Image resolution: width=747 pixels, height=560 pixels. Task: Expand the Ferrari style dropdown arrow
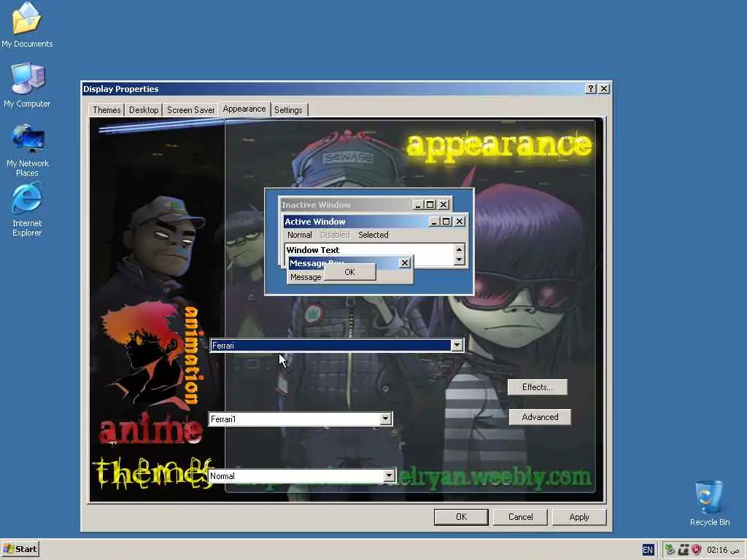[457, 345]
